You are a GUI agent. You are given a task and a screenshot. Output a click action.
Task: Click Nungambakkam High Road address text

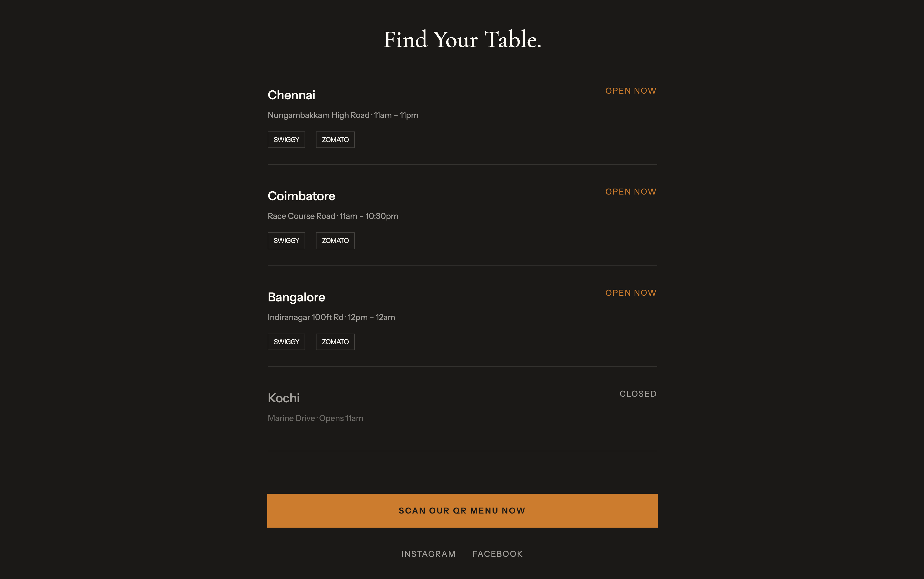(x=318, y=115)
